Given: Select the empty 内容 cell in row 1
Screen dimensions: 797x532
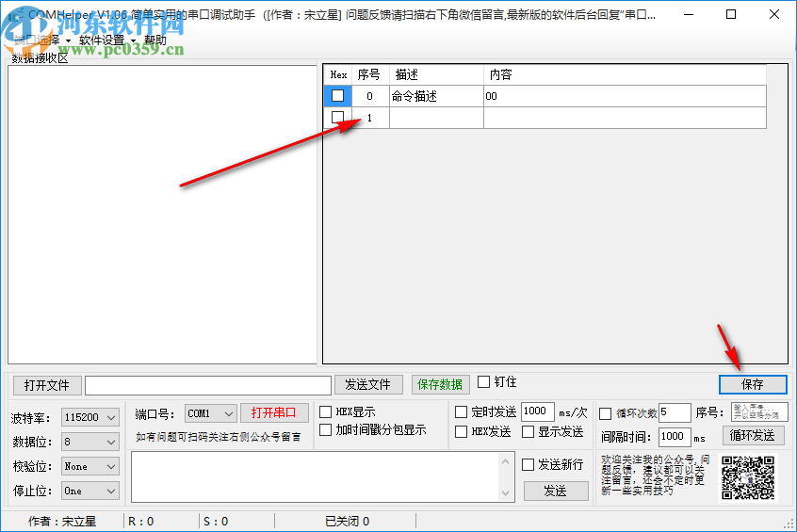Looking at the screenshot, I should pos(625,118).
